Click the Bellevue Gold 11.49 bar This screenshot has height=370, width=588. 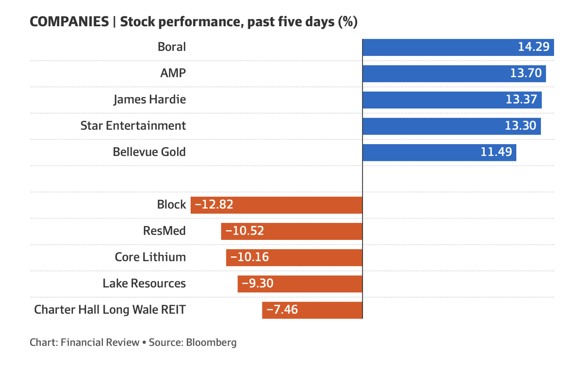(439, 152)
